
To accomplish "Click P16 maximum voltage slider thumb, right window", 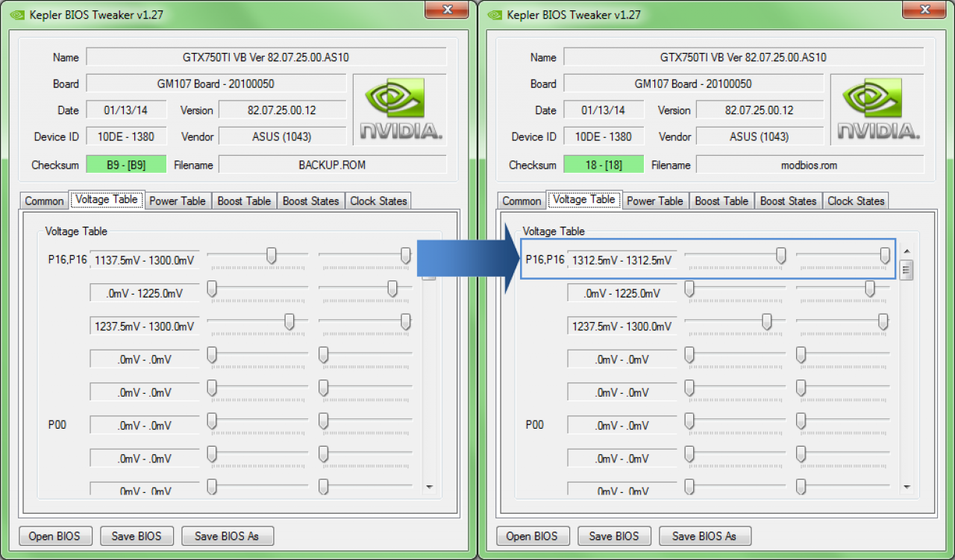I will [x=885, y=256].
